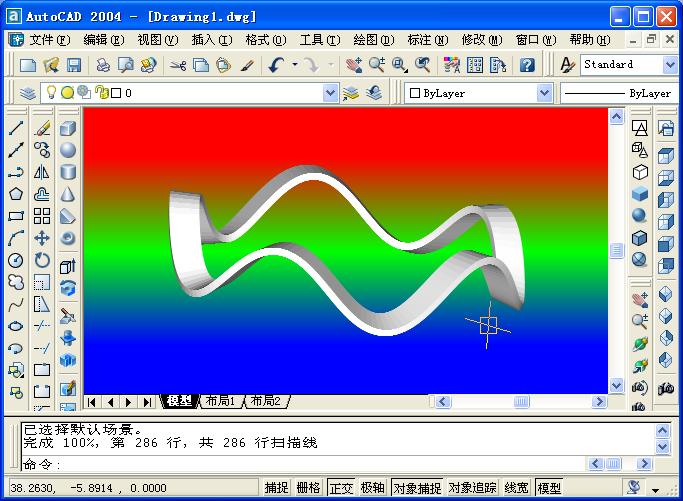Click the Save icon
The width and height of the screenshot is (683, 501).
(74, 65)
